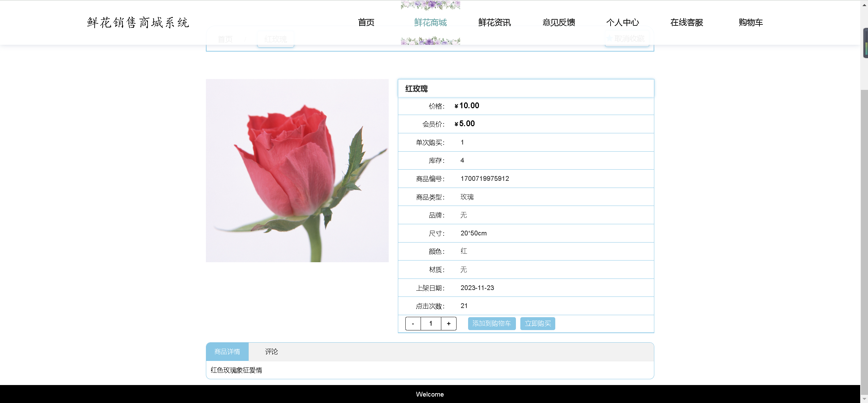Select the 鲜花商城 navigation item
This screenshot has height=403, width=868.
[x=430, y=22]
